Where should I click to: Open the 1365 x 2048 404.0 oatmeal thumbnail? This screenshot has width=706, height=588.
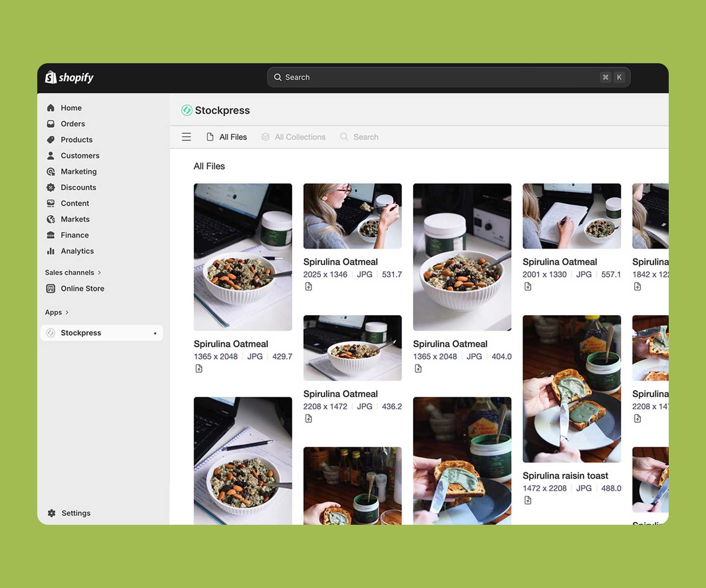click(462, 257)
